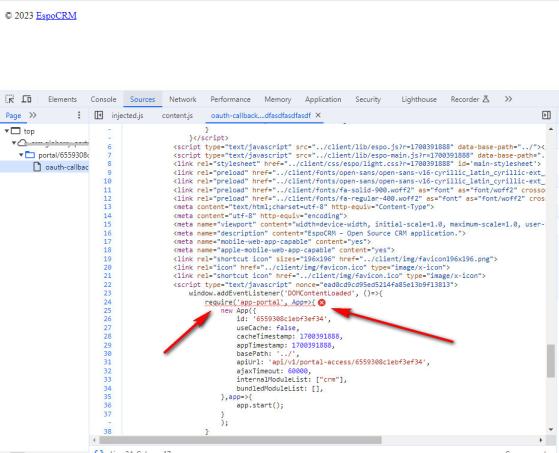Select the Page navigator tab
559x453 pixels.
tap(13, 115)
